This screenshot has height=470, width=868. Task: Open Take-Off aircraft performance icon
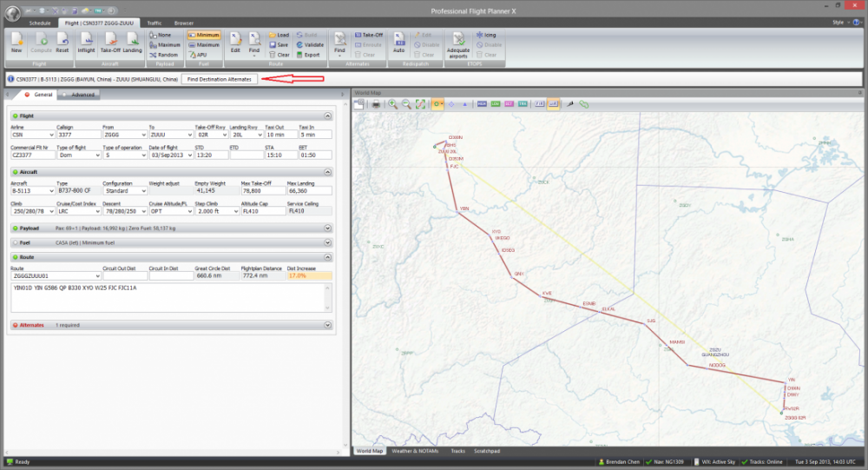pos(110,43)
